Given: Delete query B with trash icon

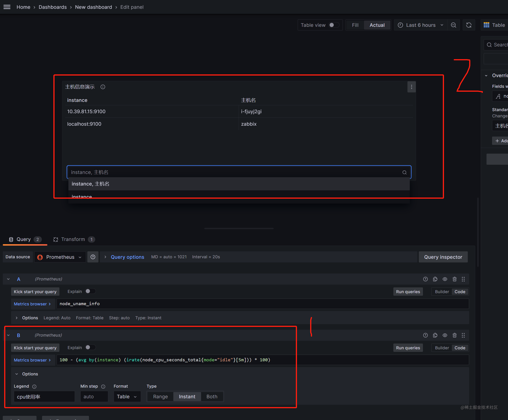Looking at the screenshot, I should click(x=454, y=335).
